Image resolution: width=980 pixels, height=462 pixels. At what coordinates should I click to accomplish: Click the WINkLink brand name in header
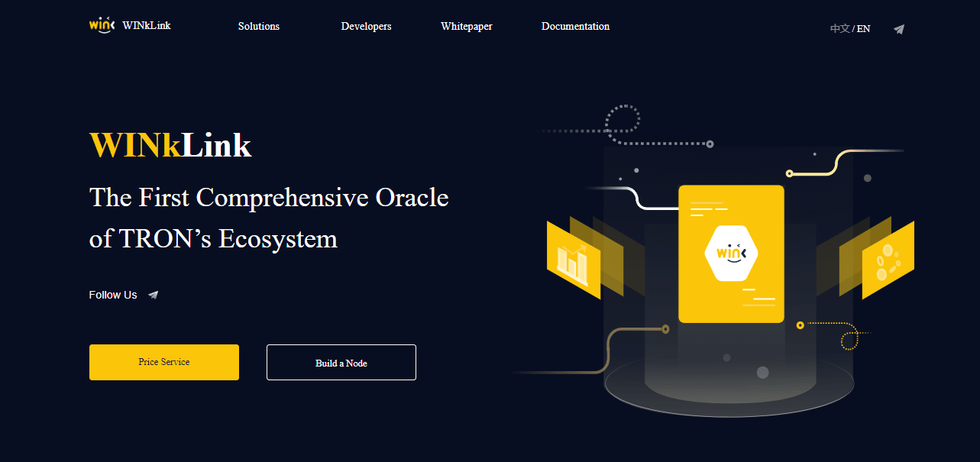click(x=147, y=25)
